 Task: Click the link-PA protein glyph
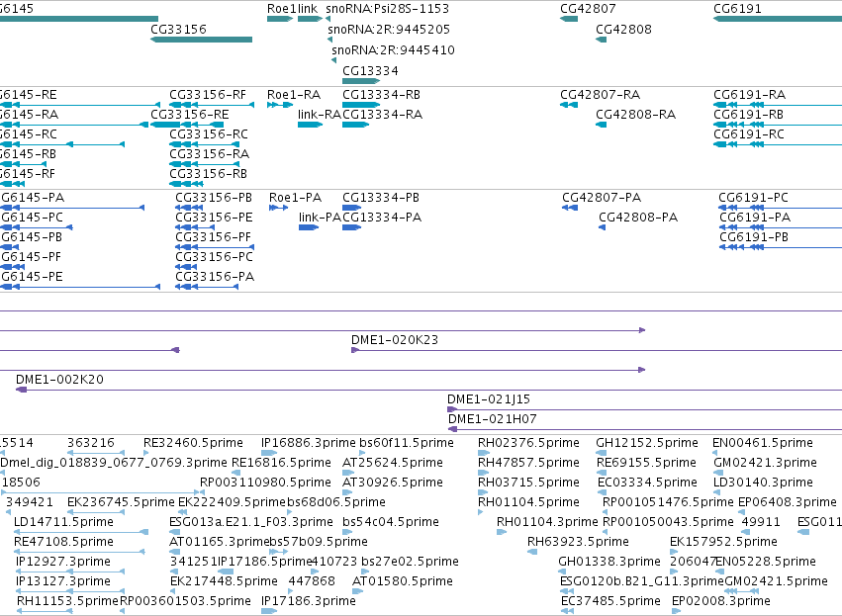click(x=309, y=227)
